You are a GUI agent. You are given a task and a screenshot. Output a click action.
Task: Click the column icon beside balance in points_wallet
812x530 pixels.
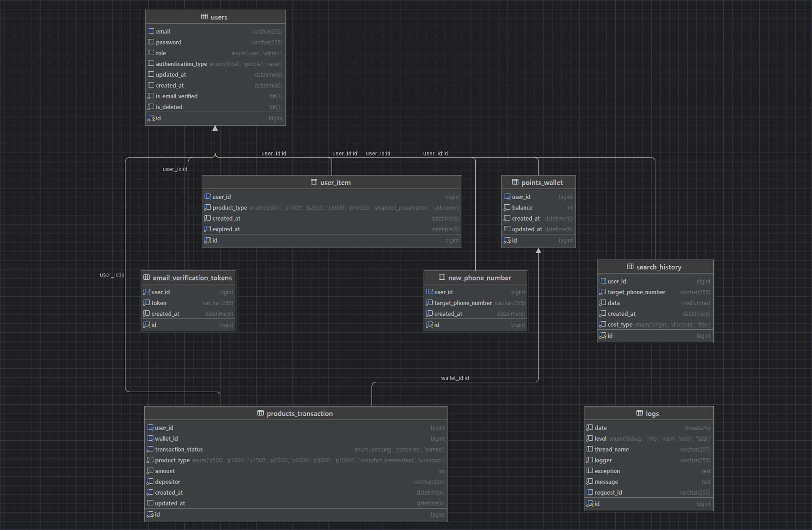507,207
